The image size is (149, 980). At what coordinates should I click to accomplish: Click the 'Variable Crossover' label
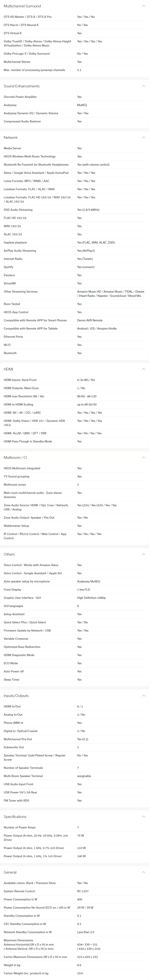coord(16,639)
